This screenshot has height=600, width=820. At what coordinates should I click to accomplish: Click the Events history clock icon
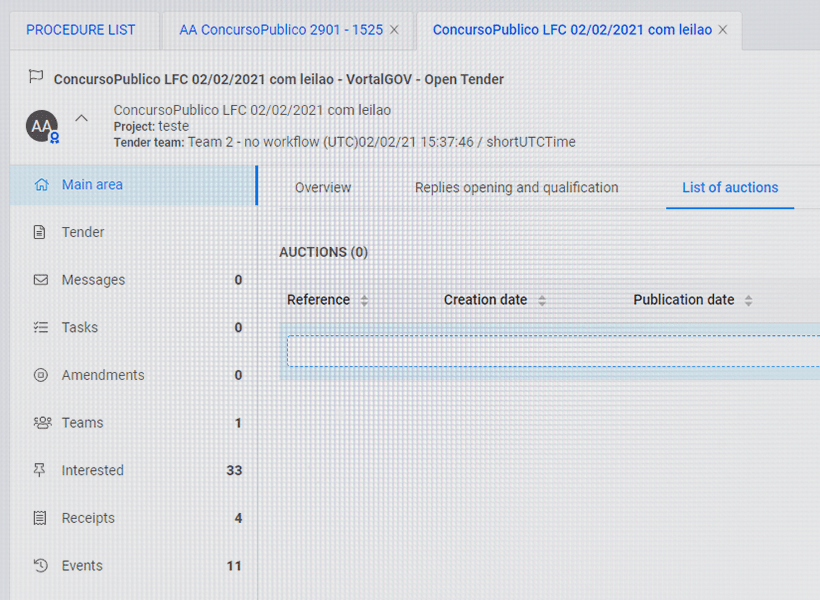coord(40,566)
